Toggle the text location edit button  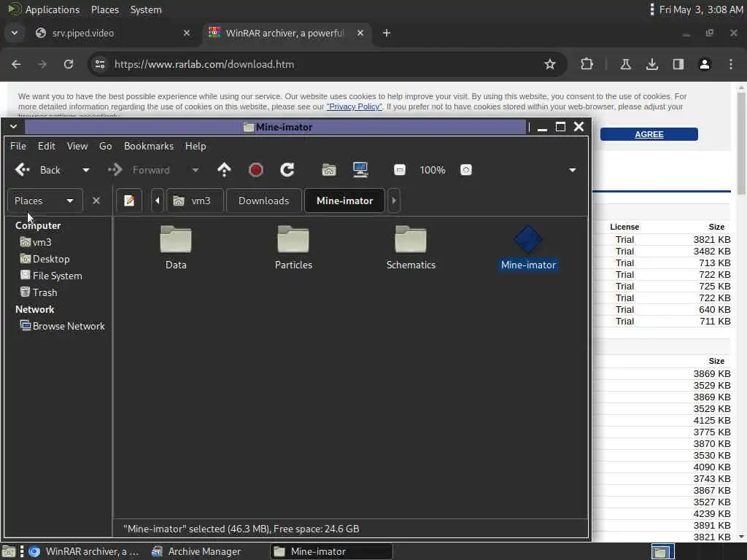129,201
